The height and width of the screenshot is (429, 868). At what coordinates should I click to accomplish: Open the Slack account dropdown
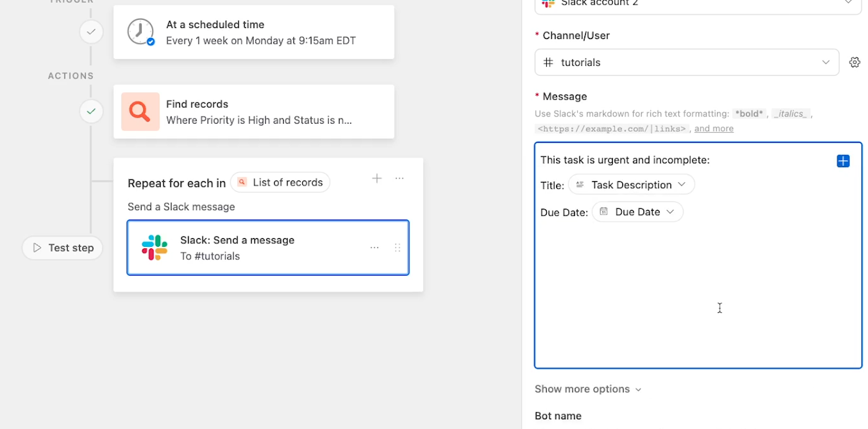pos(698,4)
